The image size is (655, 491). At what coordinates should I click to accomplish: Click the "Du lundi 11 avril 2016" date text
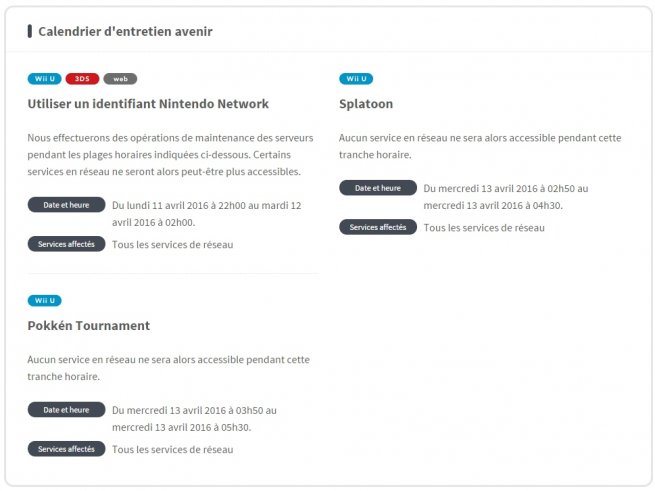tap(207, 213)
